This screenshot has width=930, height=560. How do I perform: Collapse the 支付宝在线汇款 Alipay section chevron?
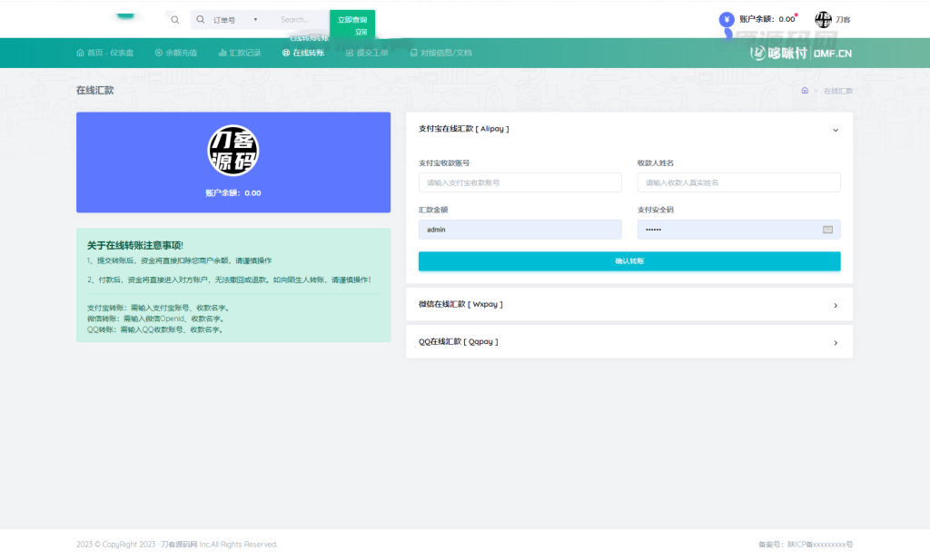click(x=836, y=130)
